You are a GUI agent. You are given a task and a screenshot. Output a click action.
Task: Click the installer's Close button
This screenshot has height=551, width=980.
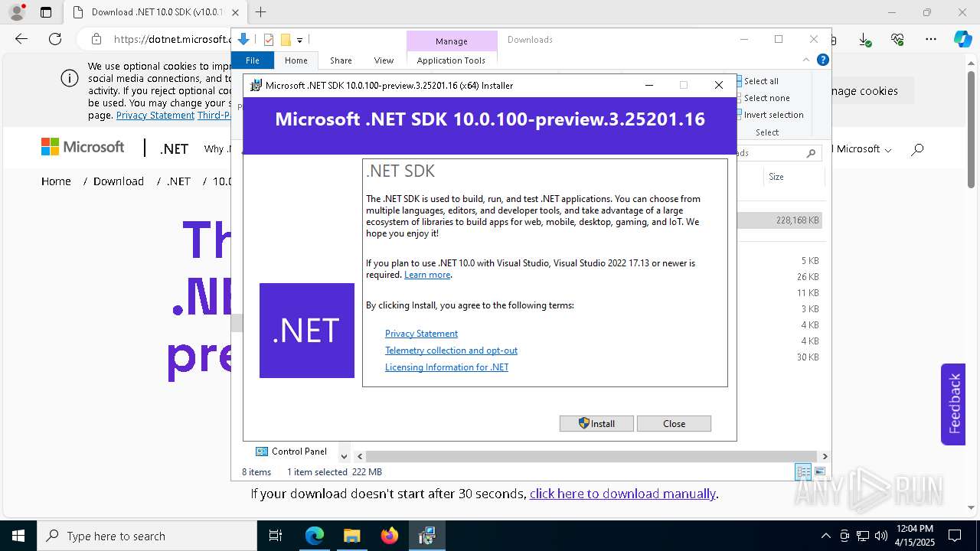pos(674,423)
